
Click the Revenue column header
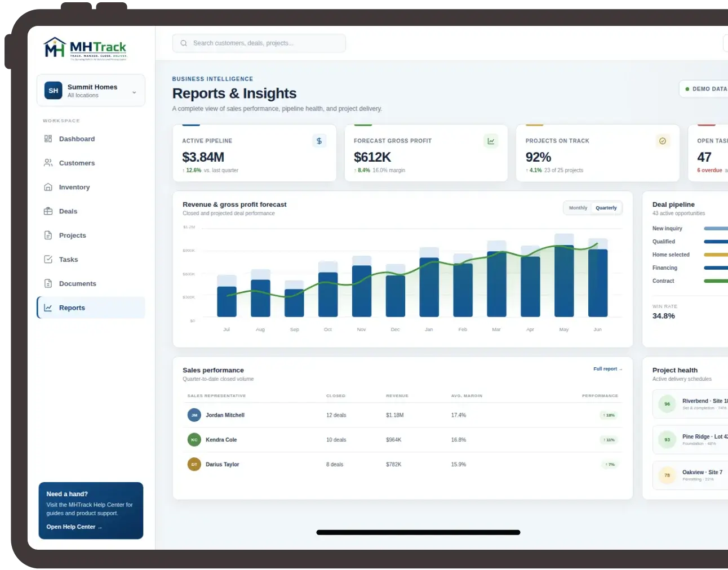tap(397, 396)
